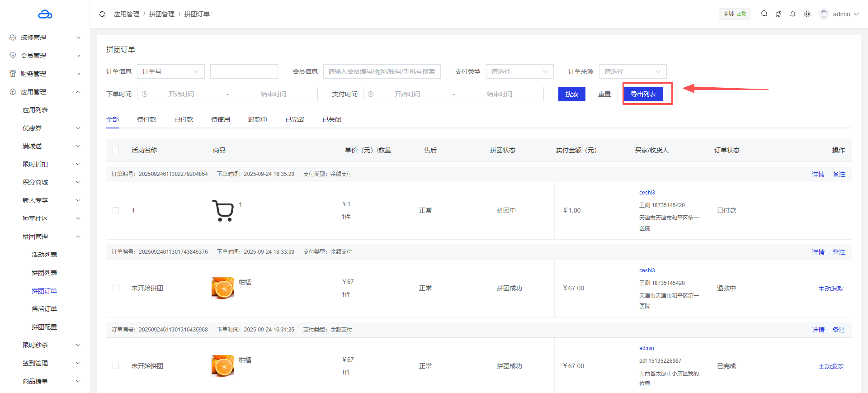The image size is (868, 393).
Task: Open the settings gear icon in header
Action: pyautogui.click(x=807, y=14)
